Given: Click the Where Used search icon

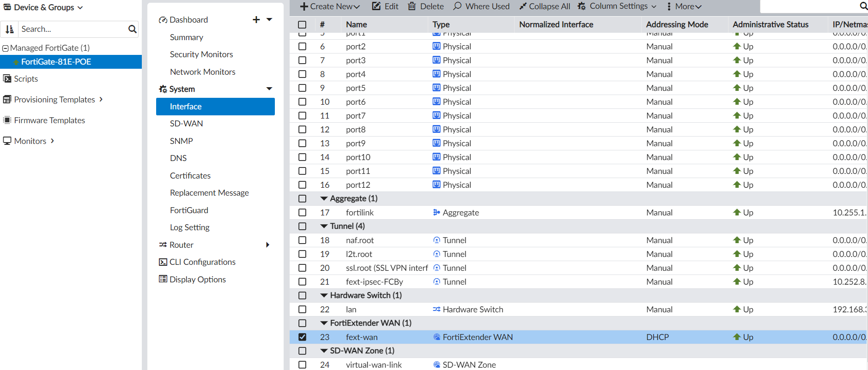Looking at the screenshot, I should tap(457, 6).
